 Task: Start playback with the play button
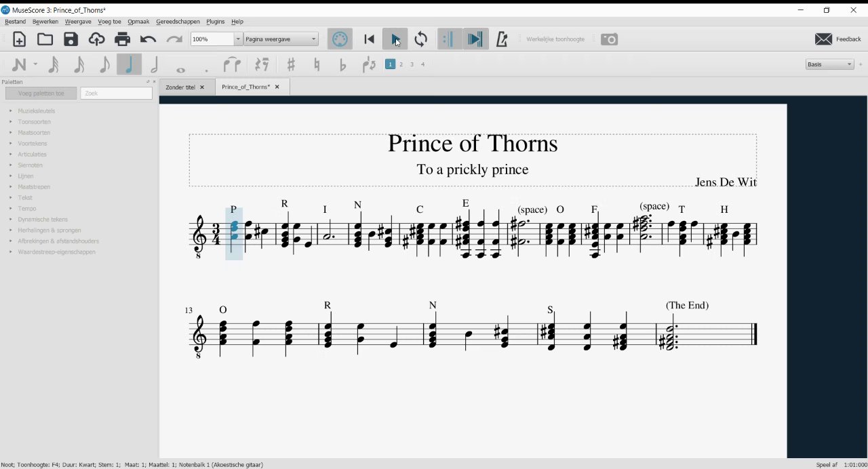tap(395, 39)
